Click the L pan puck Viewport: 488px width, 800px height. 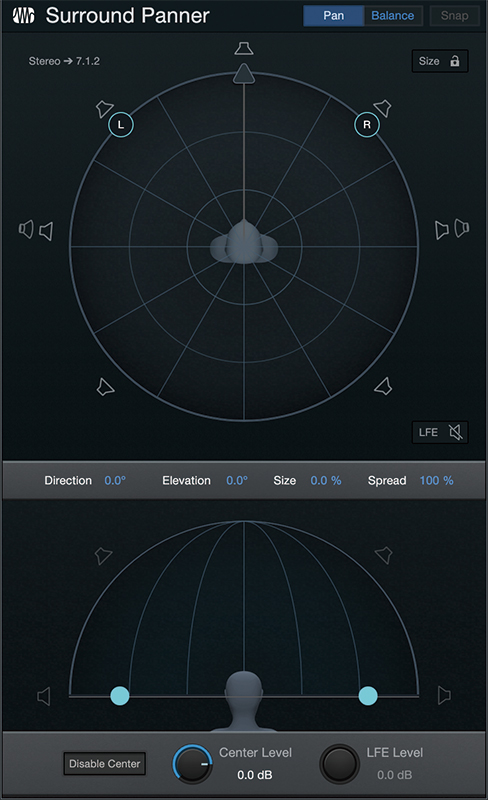click(121, 124)
